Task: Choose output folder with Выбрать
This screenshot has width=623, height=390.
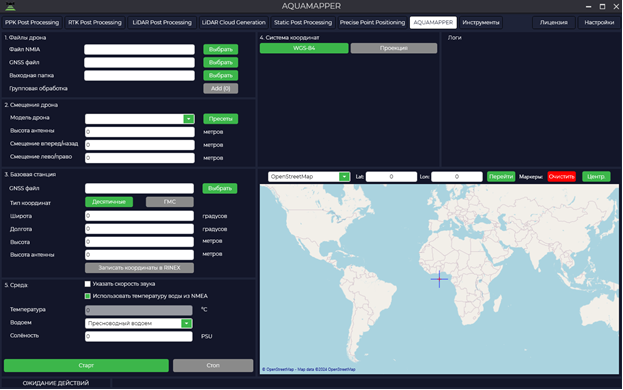Action: pyautogui.click(x=221, y=75)
